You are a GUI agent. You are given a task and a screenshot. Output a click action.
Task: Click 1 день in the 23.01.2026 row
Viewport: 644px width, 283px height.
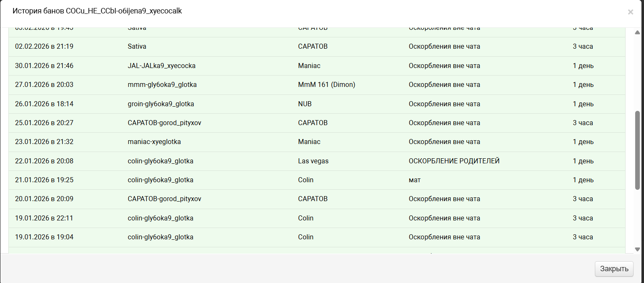583,142
